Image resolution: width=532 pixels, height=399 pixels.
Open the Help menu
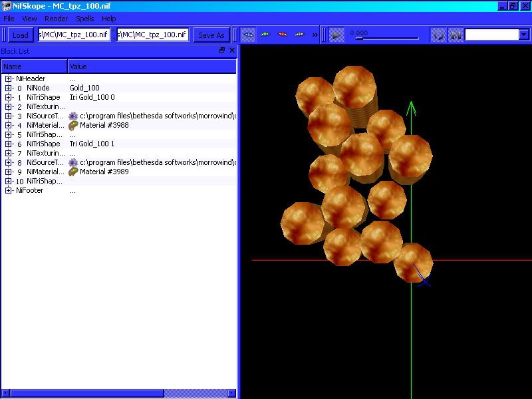[x=108, y=19]
